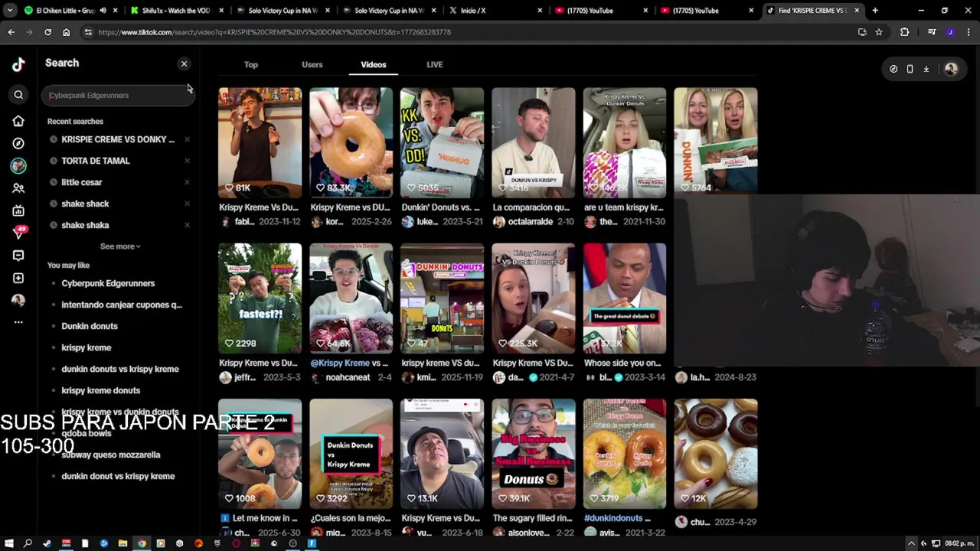980x551 pixels.
Task: Open Activity icon with 49 badge
Action: [19, 233]
